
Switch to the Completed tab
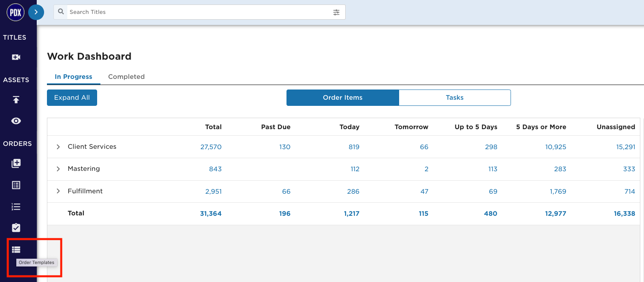pyautogui.click(x=127, y=77)
